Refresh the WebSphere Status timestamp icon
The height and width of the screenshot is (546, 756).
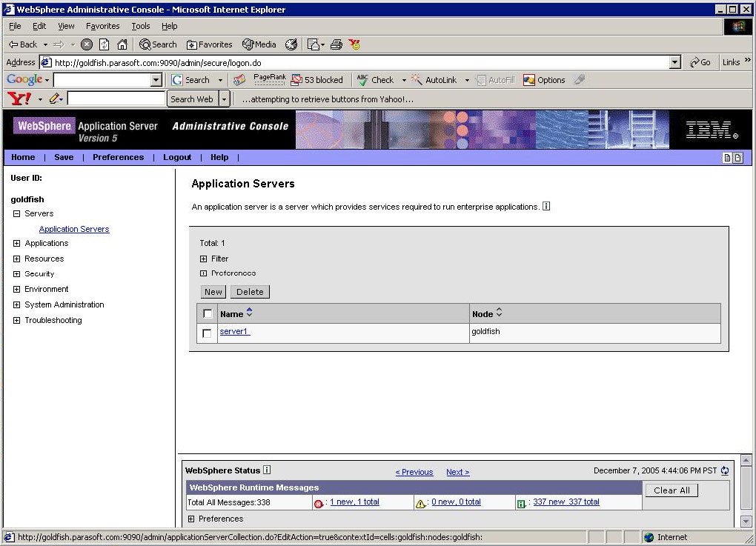pyautogui.click(x=725, y=471)
